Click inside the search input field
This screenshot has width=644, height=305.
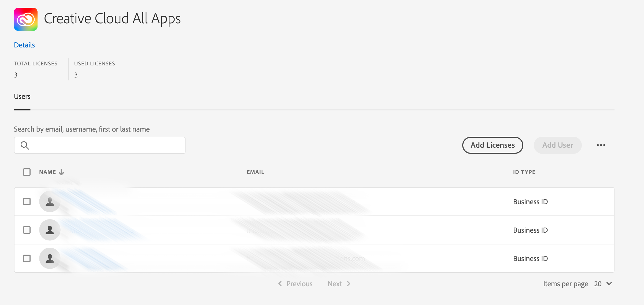tap(99, 145)
